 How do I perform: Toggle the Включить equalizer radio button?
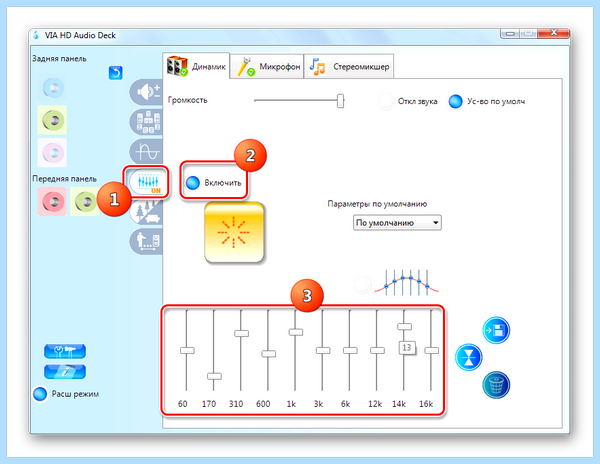pyautogui.click(x=193, y=182)
